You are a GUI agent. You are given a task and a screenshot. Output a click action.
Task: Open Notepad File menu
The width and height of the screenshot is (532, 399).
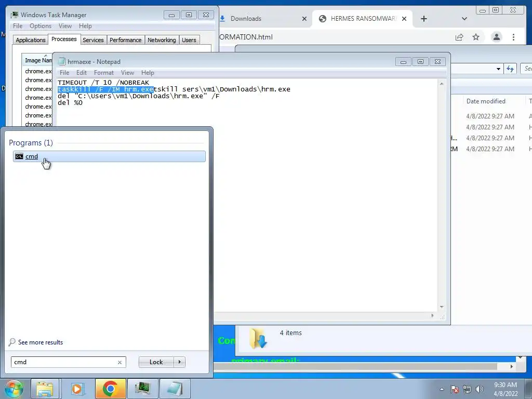click(x=64, y=73)
